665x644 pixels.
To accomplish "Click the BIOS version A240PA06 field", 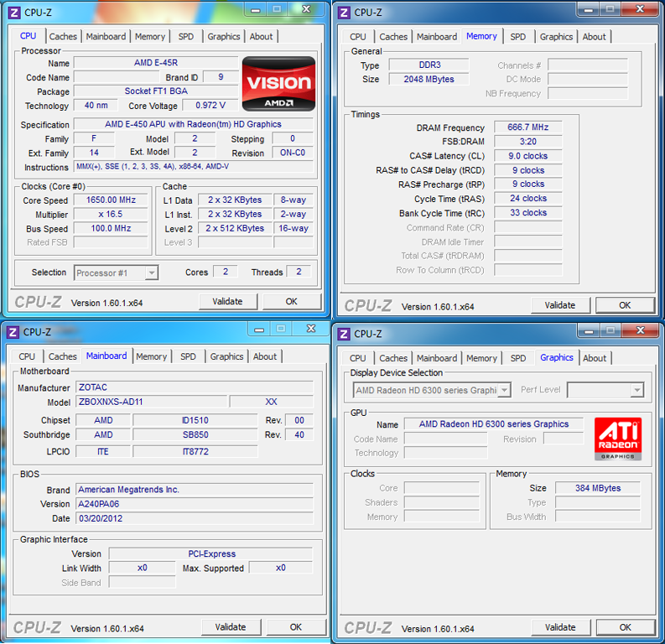I will (x=195, y=504).
